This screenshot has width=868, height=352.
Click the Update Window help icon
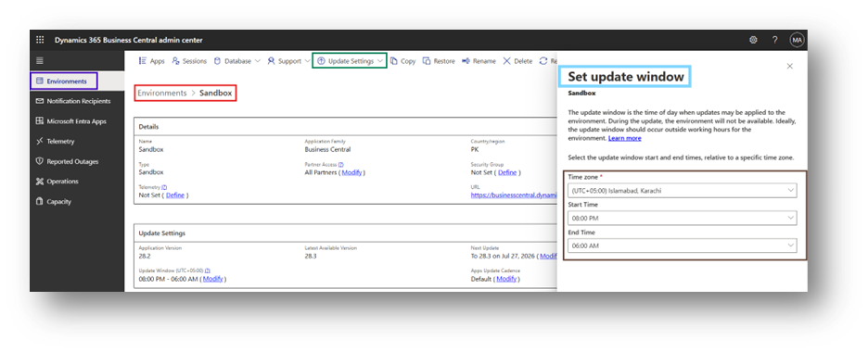(x=207, y=270)
